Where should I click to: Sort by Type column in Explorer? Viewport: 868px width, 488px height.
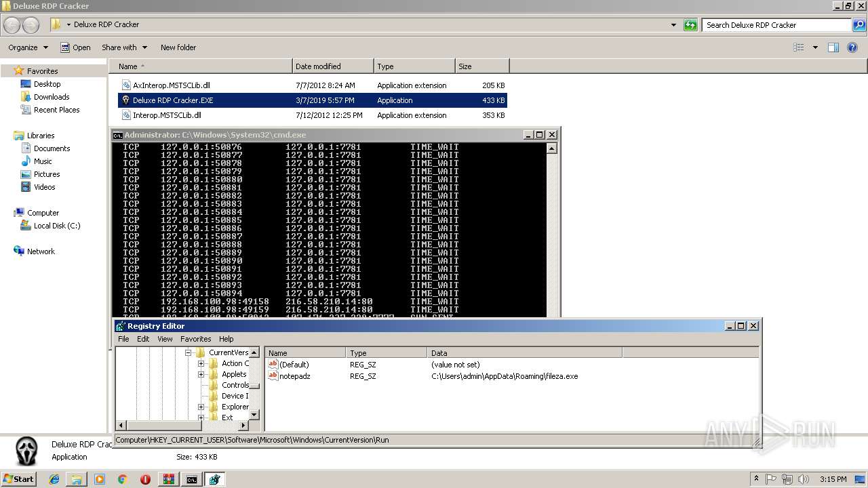(x=414, y=66)
